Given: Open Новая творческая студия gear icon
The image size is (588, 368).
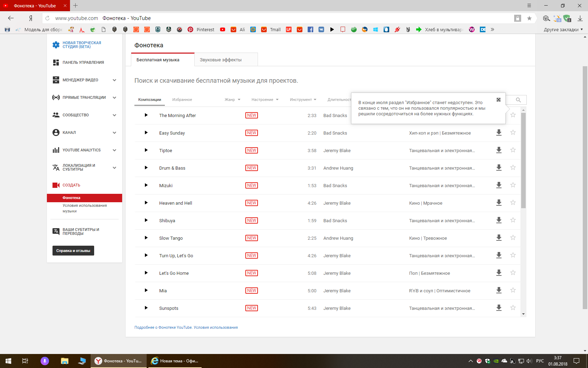Looking at the screenshot, I should click(x=56, y=45).
